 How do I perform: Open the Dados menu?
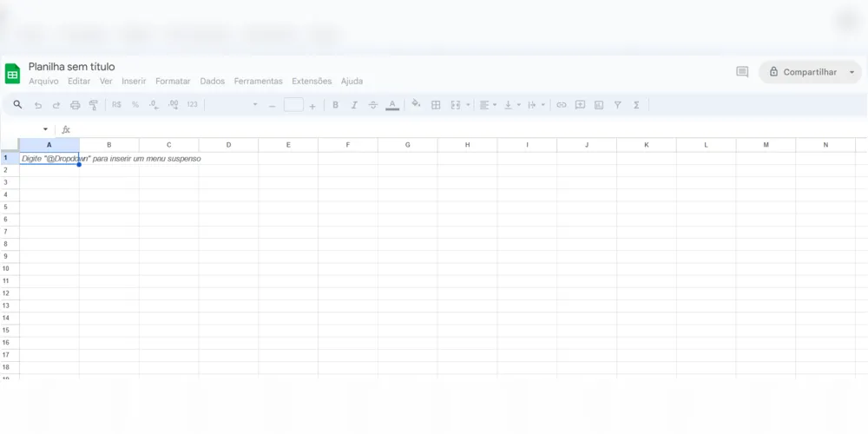click(x=213, y=82)
